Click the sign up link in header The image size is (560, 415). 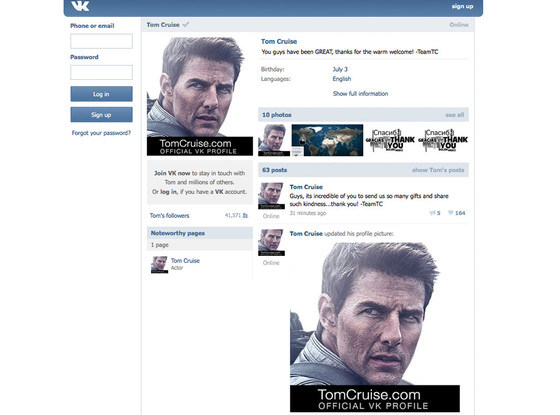pos(462,6)
